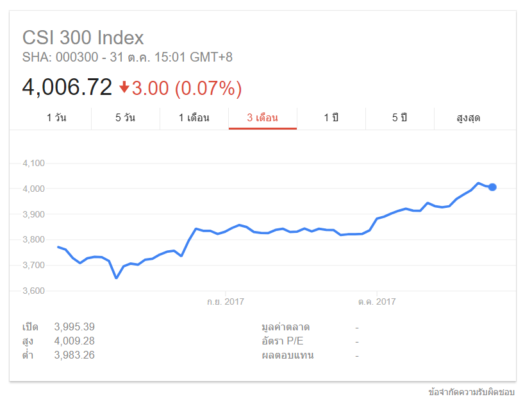Switch to the 5 ปี tab

point(399,118)
